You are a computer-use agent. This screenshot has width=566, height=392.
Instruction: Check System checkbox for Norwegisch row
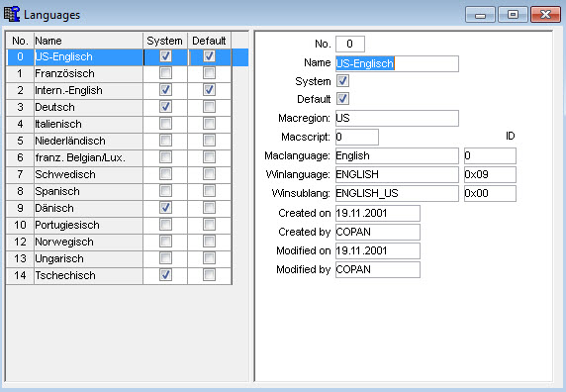[165, 242]
